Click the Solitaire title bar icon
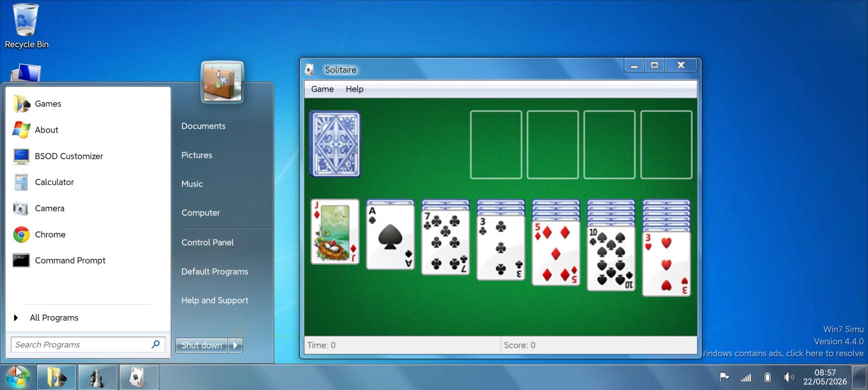Image resolution: width=868 pixels, height=390 pixels. point(309,69)
